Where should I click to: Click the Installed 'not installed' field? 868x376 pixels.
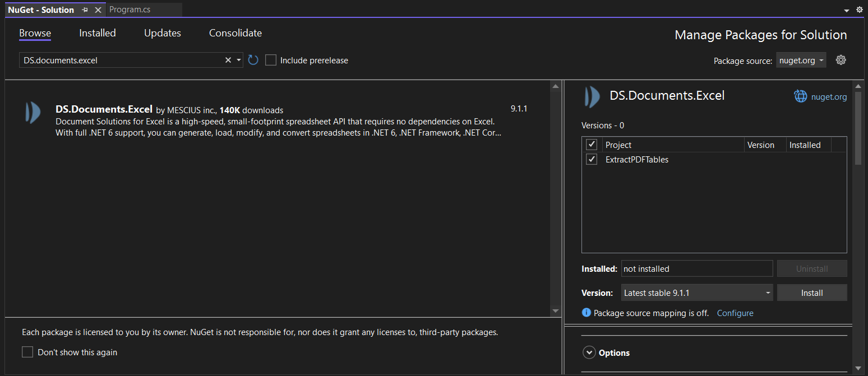point(697,268)
